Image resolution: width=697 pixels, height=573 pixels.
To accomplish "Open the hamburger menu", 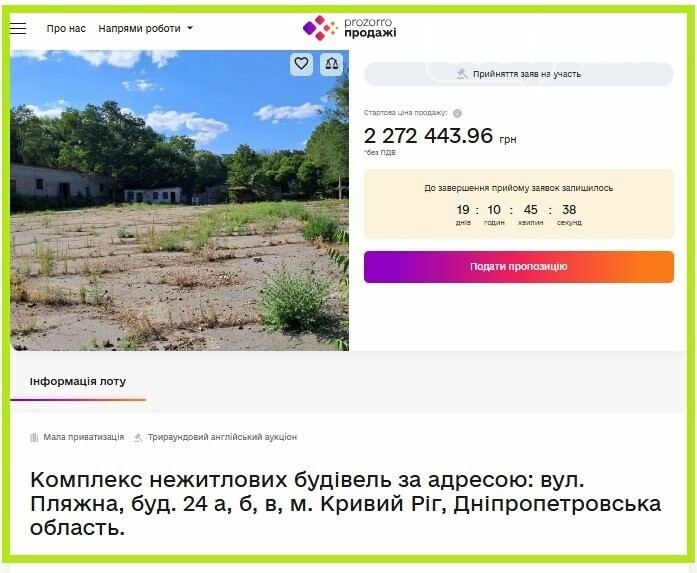I will pyautogui.click(x=18, y=28).
